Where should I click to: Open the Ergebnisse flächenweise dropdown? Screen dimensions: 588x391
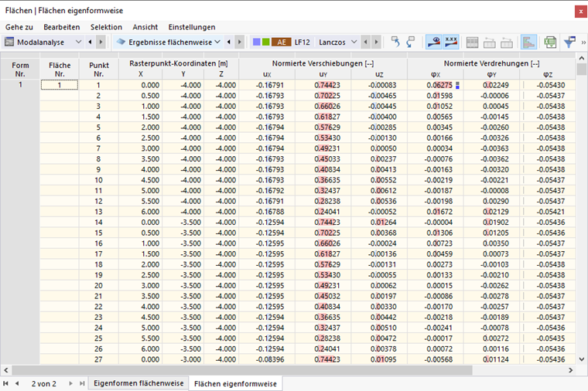217,42
